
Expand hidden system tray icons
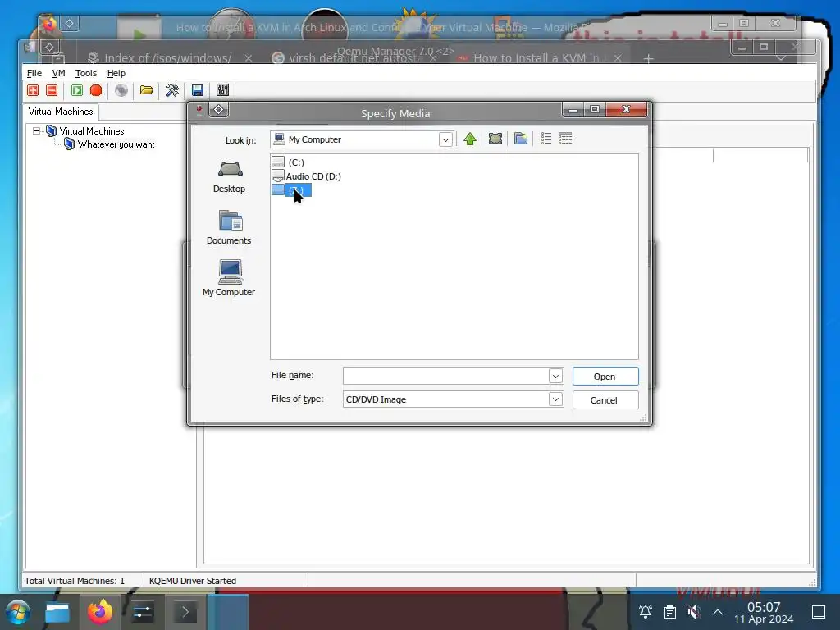click(718, 612)
